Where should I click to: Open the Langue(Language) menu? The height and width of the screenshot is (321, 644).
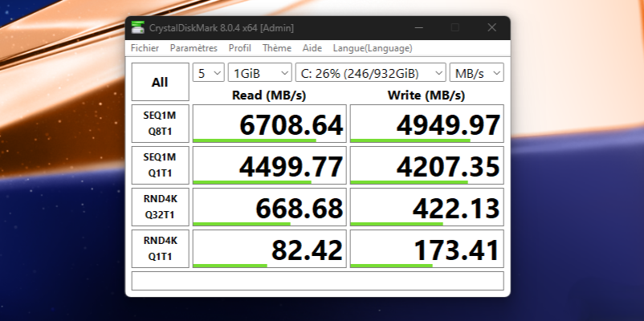click(373, 48)
